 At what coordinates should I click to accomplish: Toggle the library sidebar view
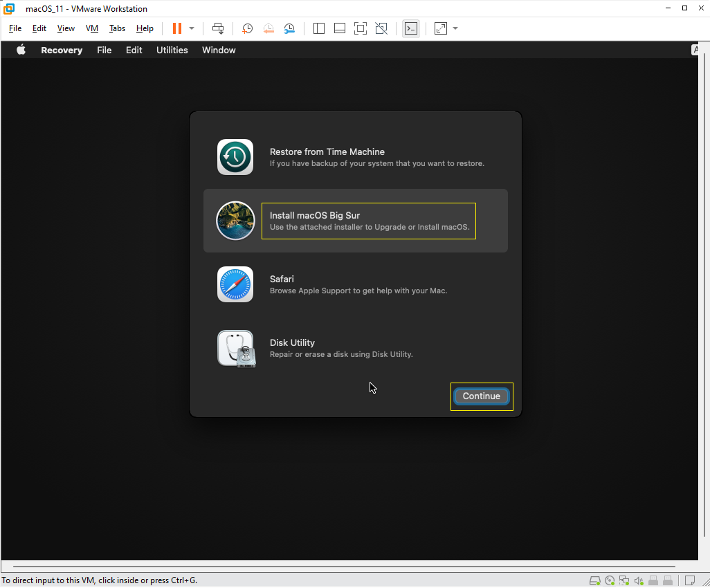(x=319, y=28)
